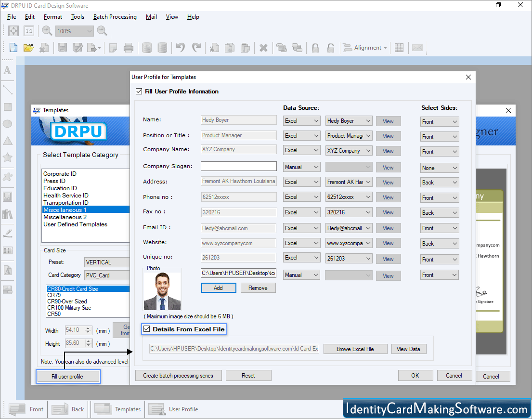Image resolution: width=532 pixels, height=419 pixels.
Task: Click the Excel file path field
Action: click(x=234, y=348)
